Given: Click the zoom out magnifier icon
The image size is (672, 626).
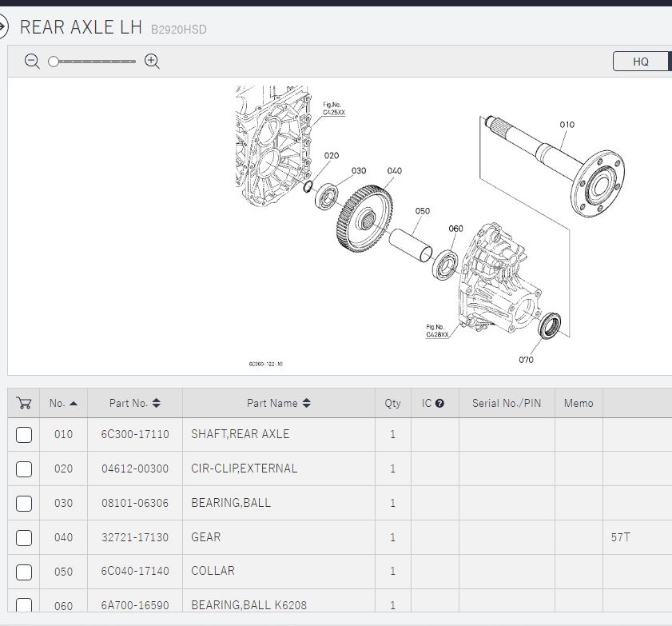Looking at the screenshot, I should (x=32, y=62).
